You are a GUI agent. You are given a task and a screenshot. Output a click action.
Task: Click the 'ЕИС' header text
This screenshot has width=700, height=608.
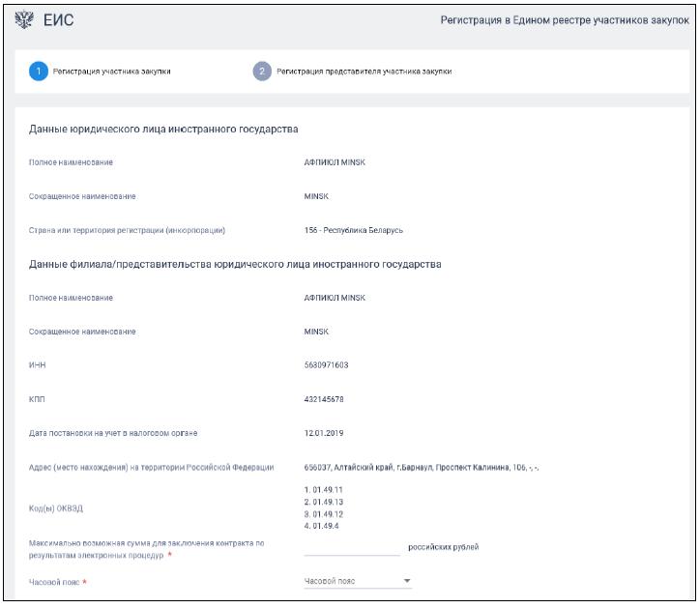click(59, 20)
